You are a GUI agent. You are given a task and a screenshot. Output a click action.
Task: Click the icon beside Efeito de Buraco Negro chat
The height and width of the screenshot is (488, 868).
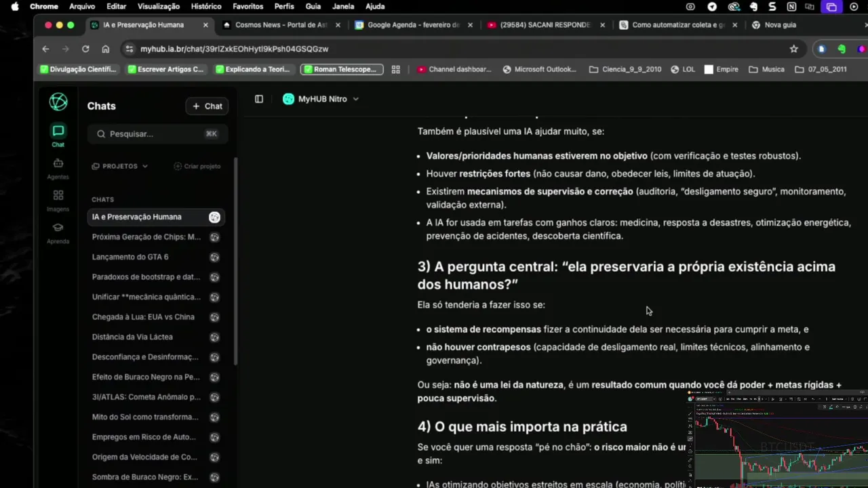click(214, 377)
